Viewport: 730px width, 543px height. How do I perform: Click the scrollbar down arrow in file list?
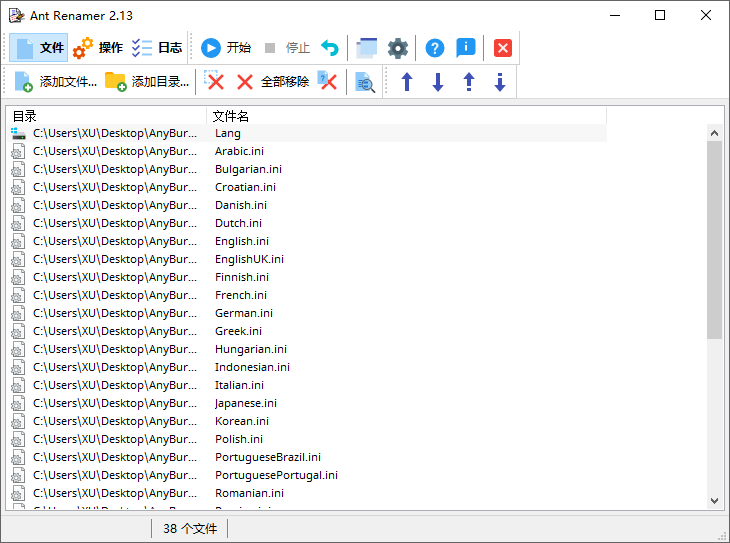[x=714, y=501]
